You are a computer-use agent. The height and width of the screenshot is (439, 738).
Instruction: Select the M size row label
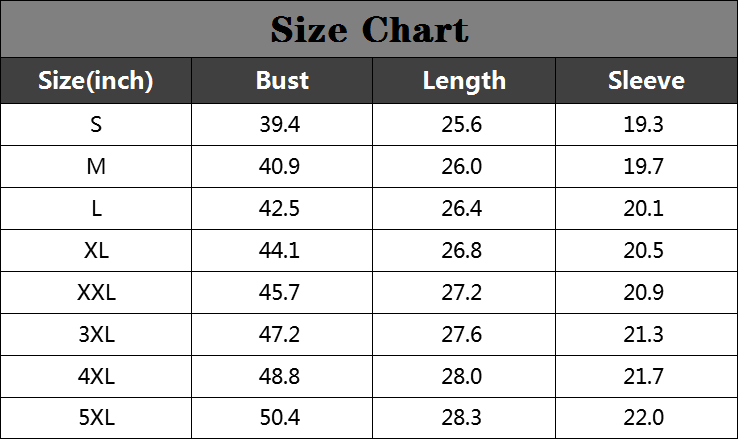96,167
